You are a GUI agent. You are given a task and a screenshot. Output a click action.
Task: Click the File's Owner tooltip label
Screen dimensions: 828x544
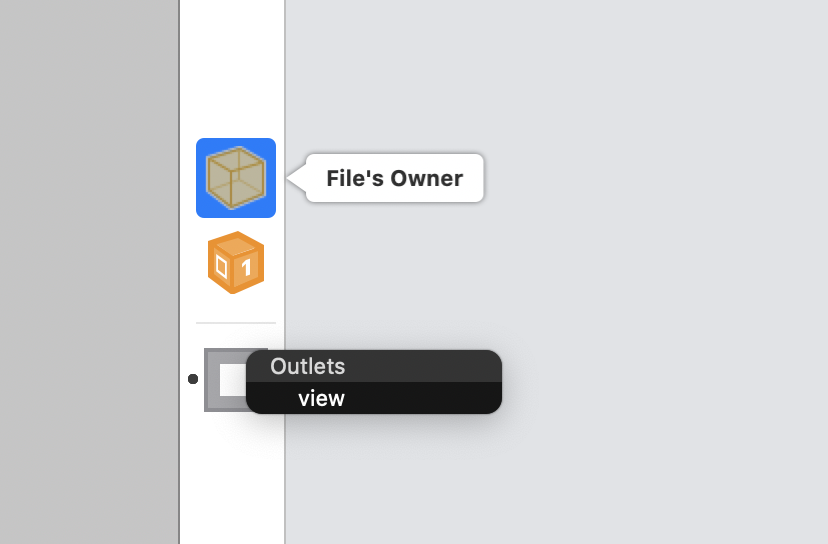394,178
